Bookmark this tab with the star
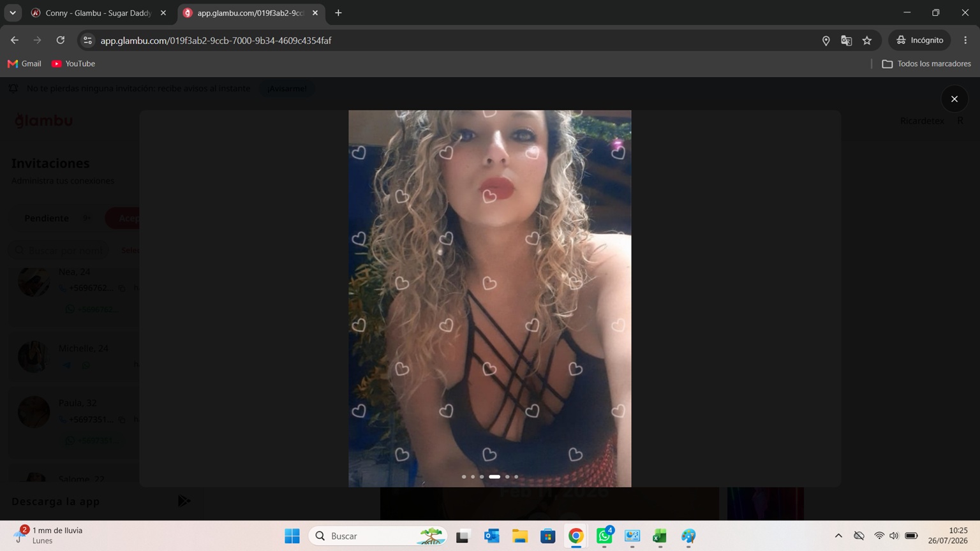 tap(866, 40)
